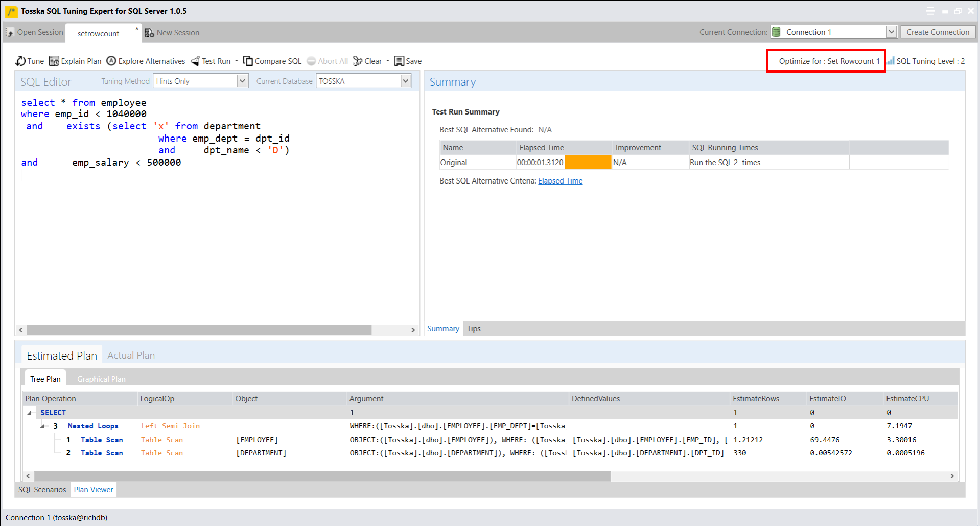Screen dimensions: 980x526
Task: Click Create Connection button
Action: click(938, 32)
